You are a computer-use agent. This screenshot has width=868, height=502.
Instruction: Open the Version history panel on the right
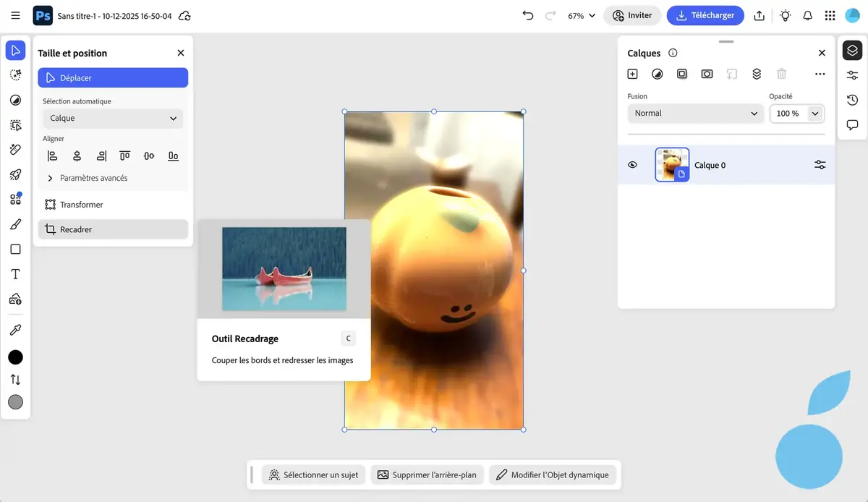tap(851, 99)
